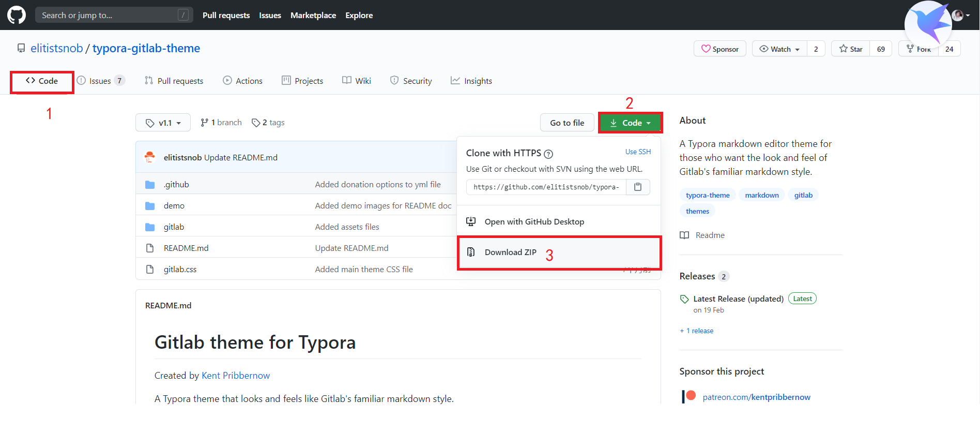Click the typora-theme topic tag
Screen dimensions: 980x432
pos(708,195)
